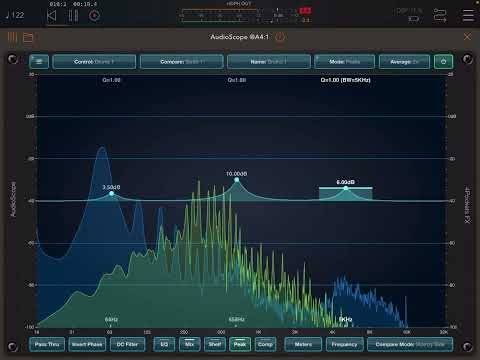Image resolution: width=480 pixels, height=360 pixels.
Task: Select the Peak filter type
Action: pyautogui.click(x=240, y=344)
